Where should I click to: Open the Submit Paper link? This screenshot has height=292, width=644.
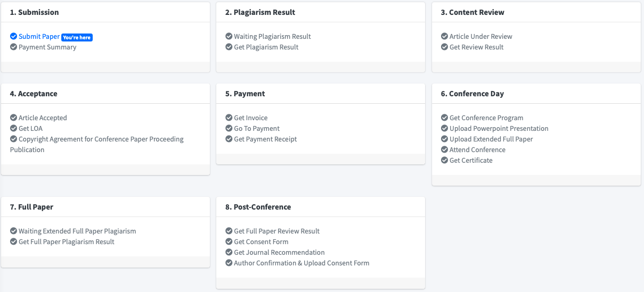tap(39, 36)
